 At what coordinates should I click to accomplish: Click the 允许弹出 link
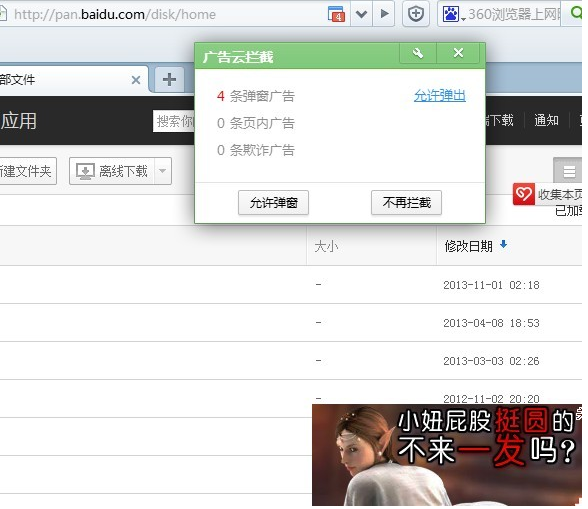click(x=440, y=96)
